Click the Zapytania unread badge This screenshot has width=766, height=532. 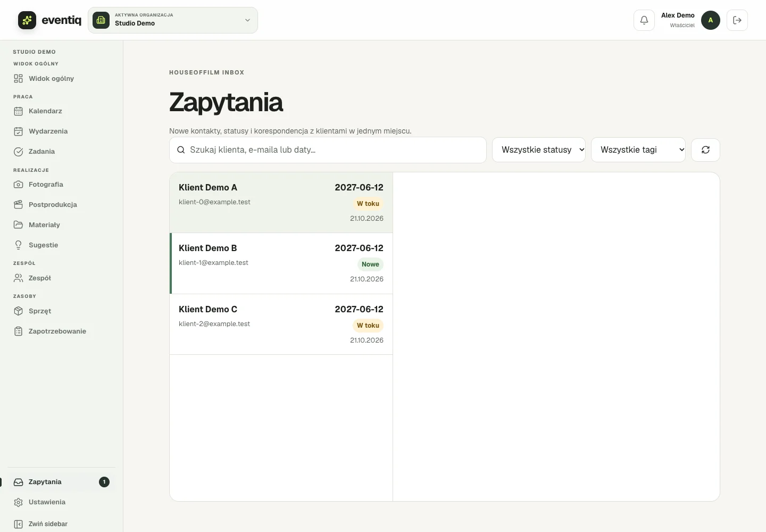[104, 482]
